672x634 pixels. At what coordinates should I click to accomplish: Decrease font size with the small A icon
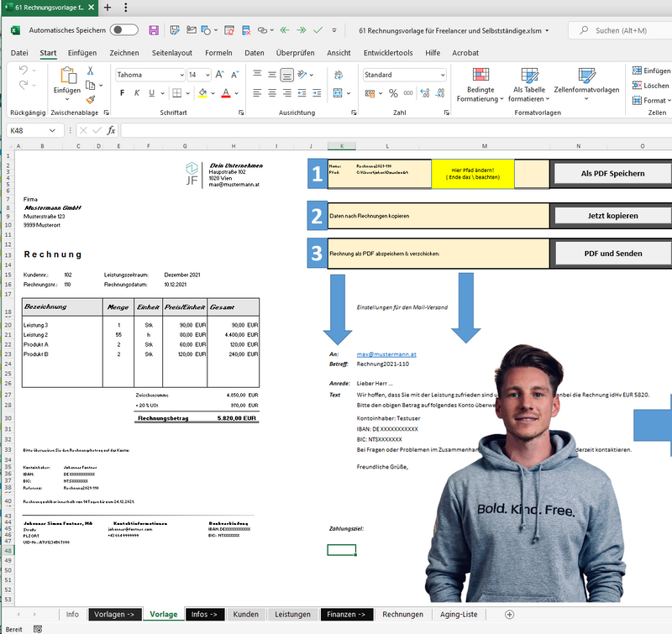[234, 75]
